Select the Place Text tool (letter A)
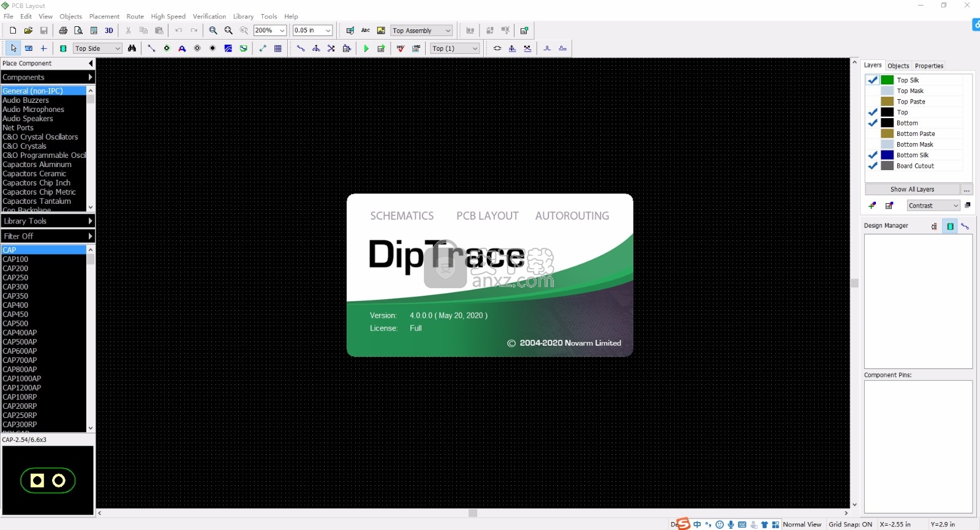 [182, 48]
